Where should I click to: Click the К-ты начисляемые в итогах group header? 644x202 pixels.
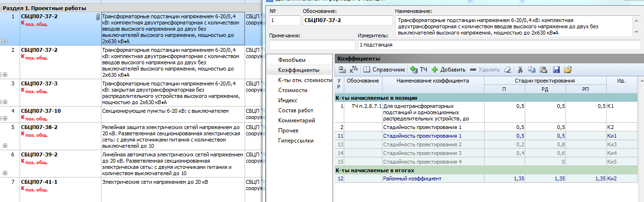point(486,170)
